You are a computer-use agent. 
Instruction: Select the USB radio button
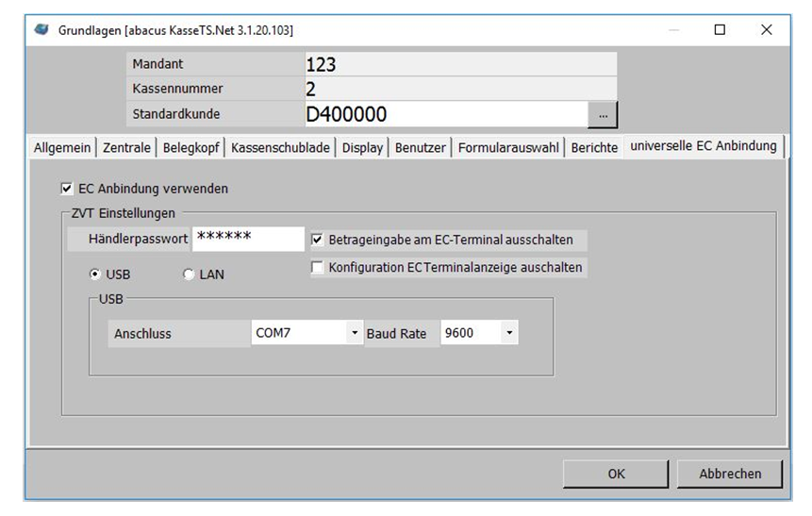(95, 275)
